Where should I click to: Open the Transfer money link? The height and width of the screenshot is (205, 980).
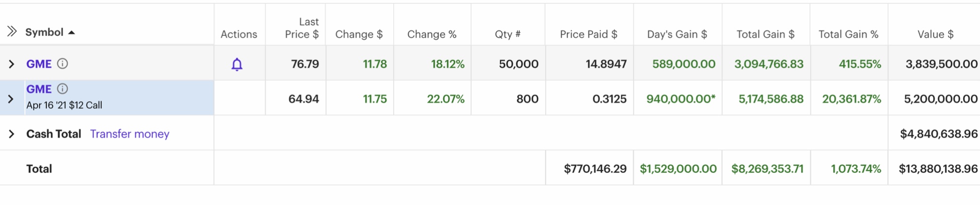point(129,134)
